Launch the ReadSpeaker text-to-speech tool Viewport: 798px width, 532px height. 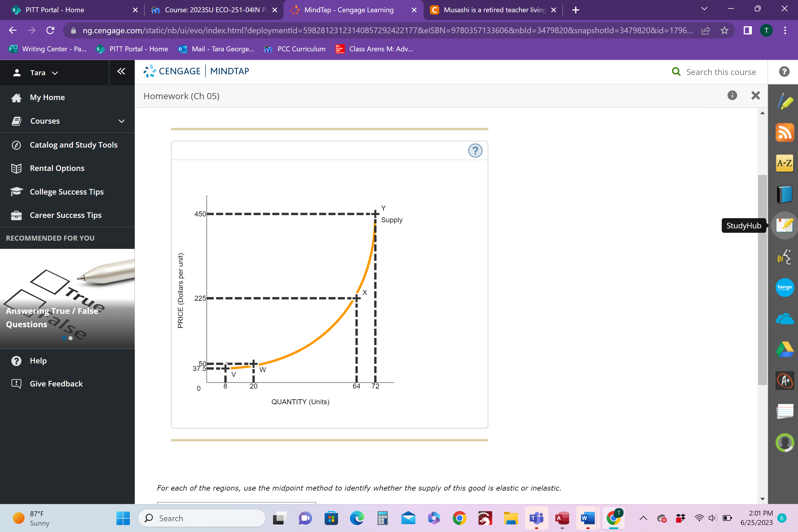pos(784,257)
